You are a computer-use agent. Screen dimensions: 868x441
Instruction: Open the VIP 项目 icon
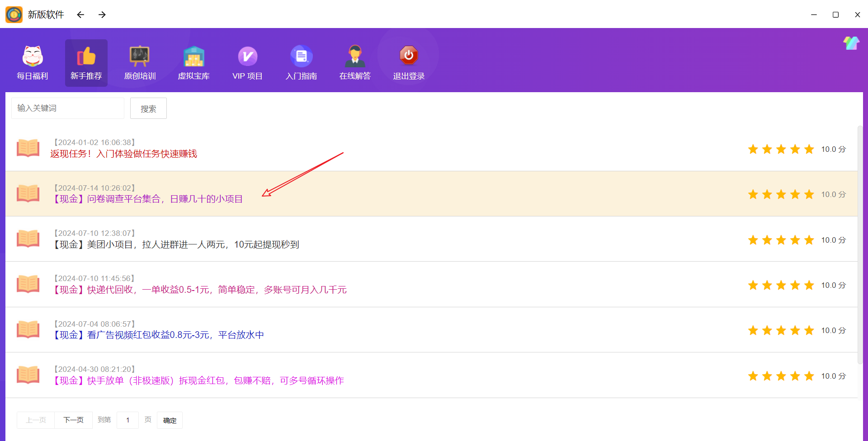[x=247, y=56]
